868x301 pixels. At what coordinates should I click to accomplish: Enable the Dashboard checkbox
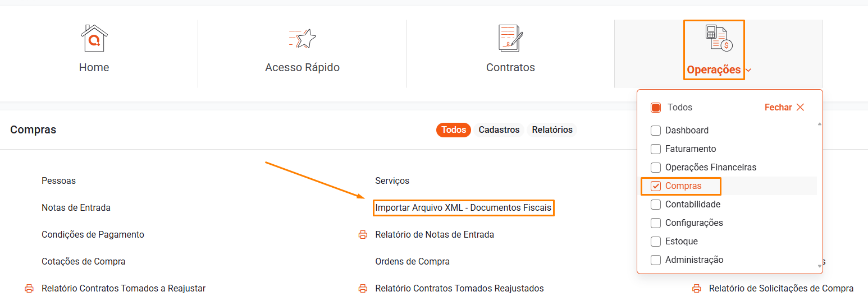point(656,131)
